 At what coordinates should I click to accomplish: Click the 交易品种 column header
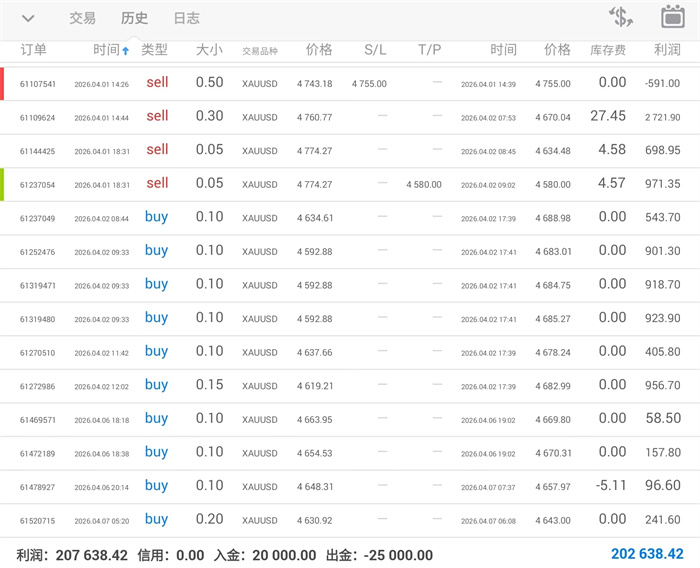[260, 51]
